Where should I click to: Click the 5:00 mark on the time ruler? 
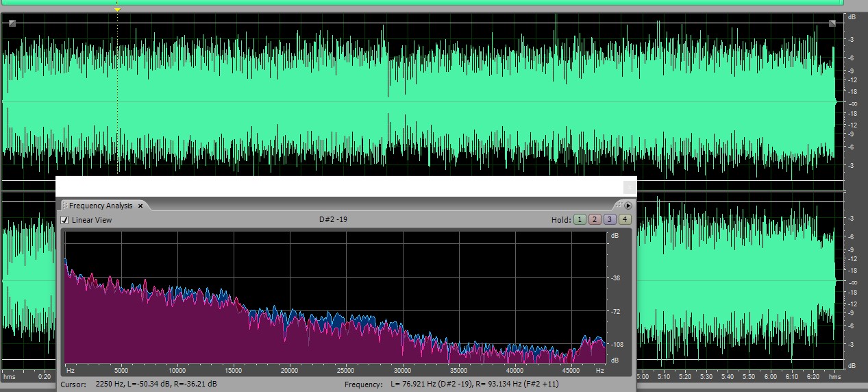643,376
